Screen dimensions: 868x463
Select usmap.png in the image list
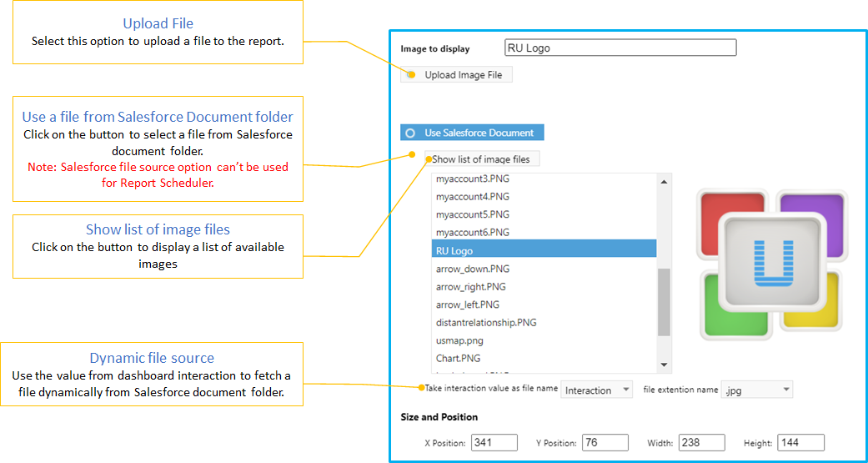[x=544, y=340]
